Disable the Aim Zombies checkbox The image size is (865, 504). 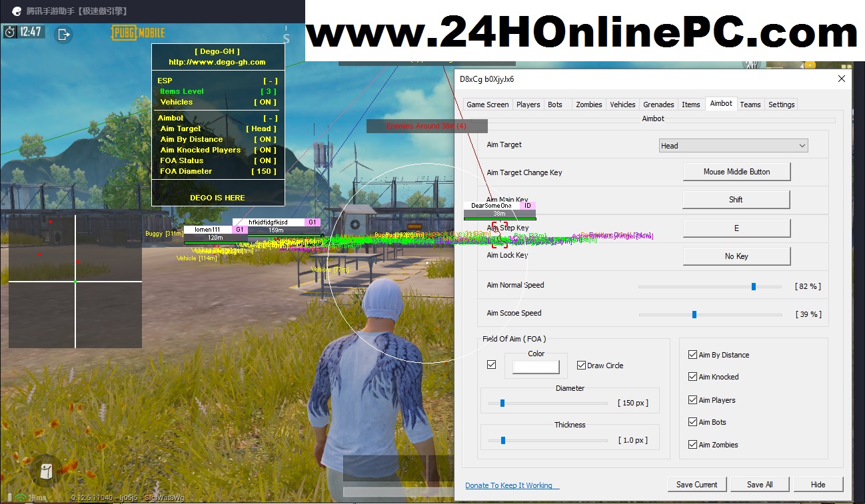click(x=692, y=445)
